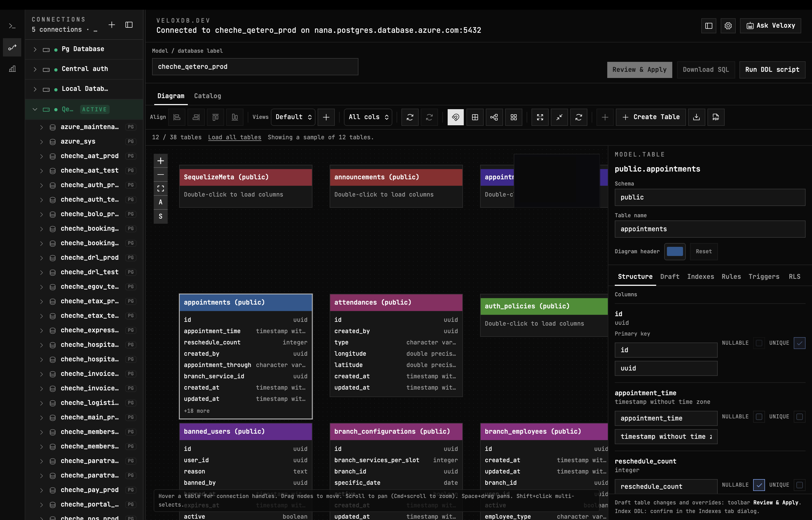Toggle the highlighted link relationships icon
Image resolution: width=812 pixels, height=520 pixels.
click(455, 117)
